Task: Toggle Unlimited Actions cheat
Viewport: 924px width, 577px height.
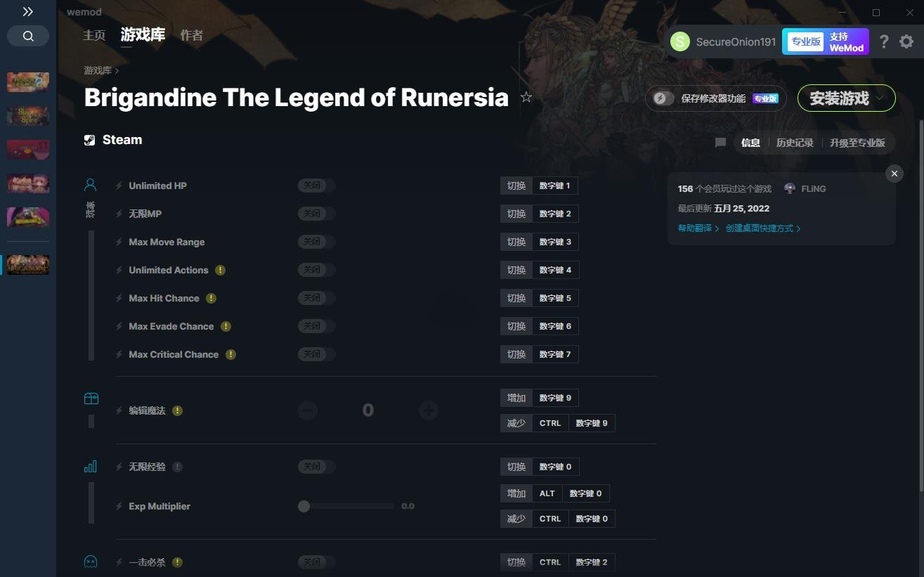Action: pyautogui.click(x=316, y=270)
